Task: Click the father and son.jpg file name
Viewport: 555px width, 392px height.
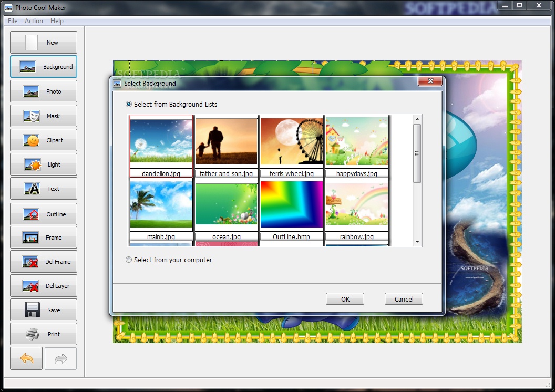Action: [x=226, y=174]
